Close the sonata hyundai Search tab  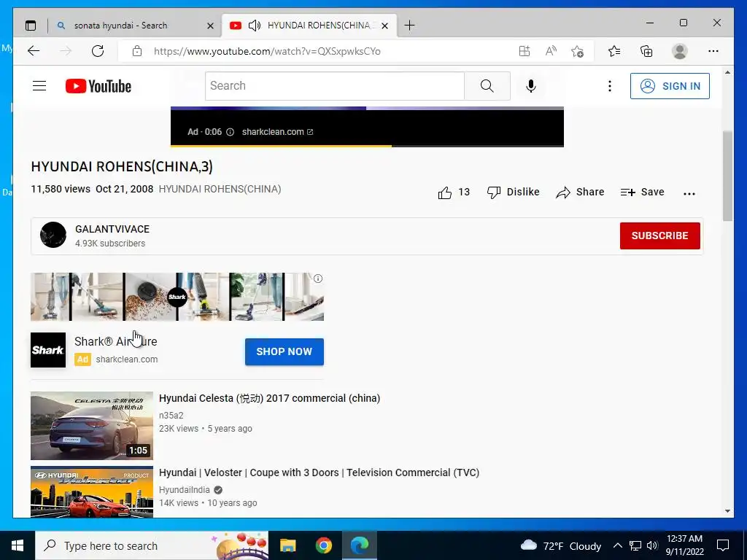[x=210, y=26]
